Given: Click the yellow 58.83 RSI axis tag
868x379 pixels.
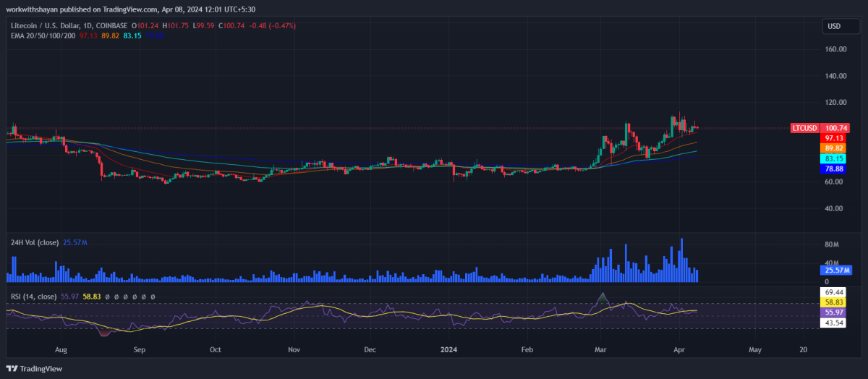Looking at the screenshot, I should click(834, 302).
